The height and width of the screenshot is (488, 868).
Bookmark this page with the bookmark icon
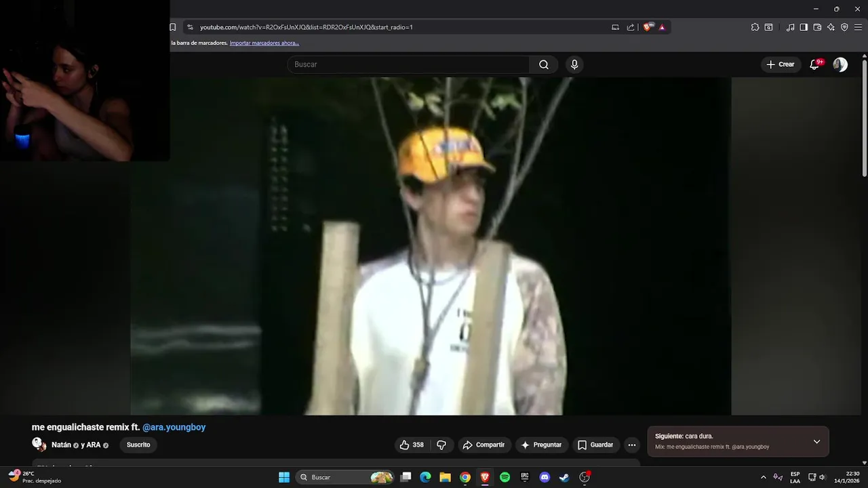173,27
